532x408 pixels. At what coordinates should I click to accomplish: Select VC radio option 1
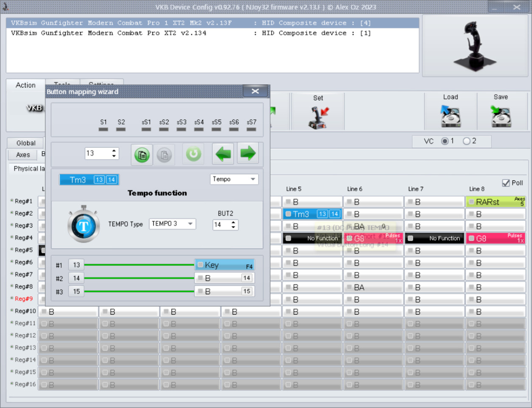click(x=445, y=141)
